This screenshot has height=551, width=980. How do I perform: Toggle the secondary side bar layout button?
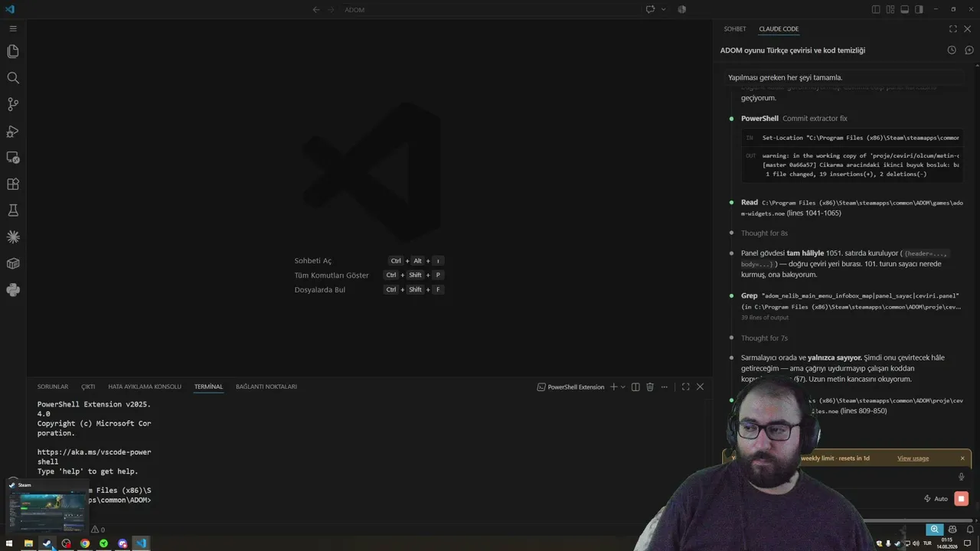919,9
